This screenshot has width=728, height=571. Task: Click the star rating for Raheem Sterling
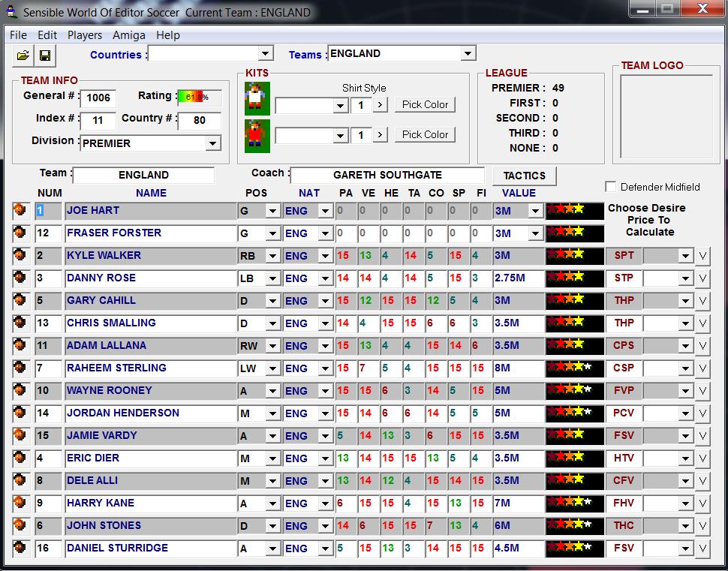tap(574, 368)
